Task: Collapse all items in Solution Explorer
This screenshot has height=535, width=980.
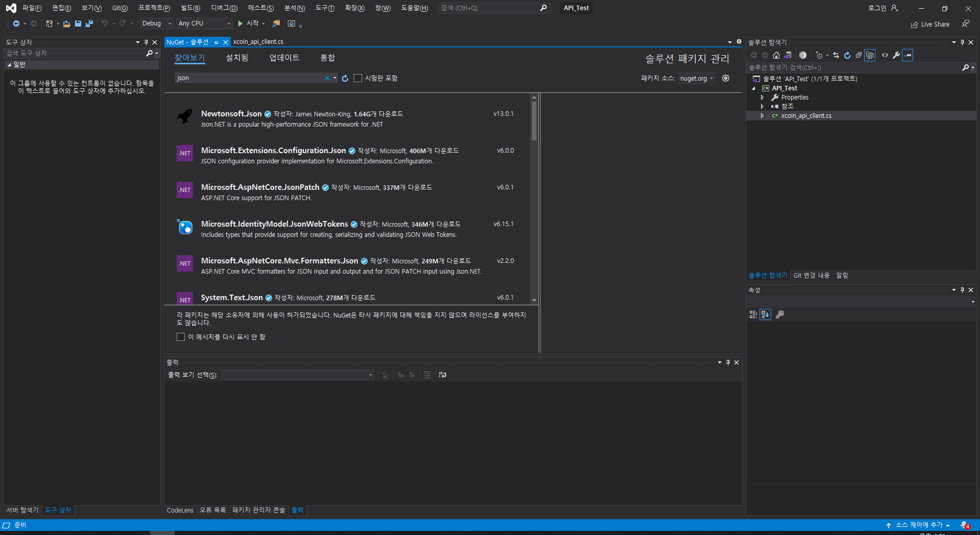Action: tap(859, 55)
